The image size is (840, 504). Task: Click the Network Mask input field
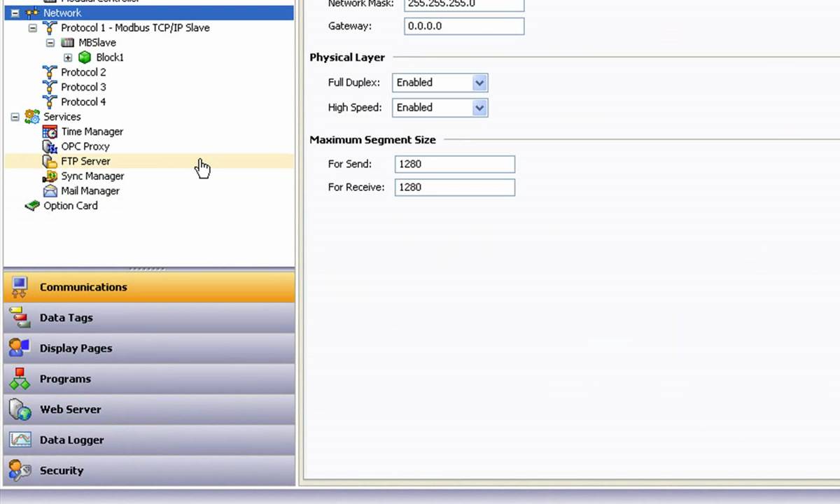click(x=464, y=4)
